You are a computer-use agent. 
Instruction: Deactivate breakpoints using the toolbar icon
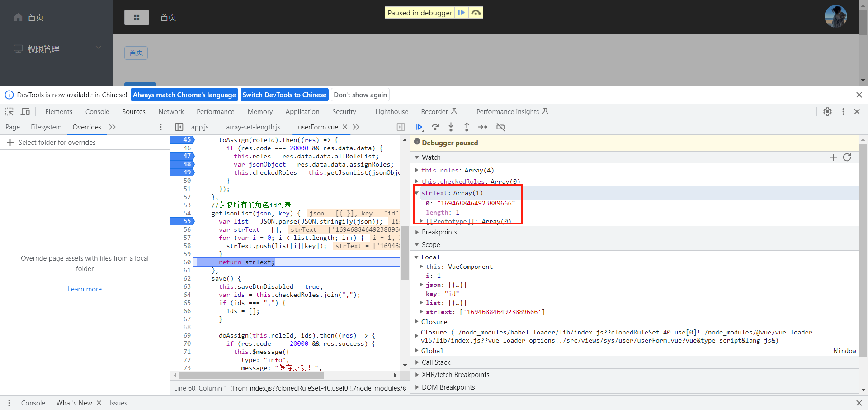[501, 127]
